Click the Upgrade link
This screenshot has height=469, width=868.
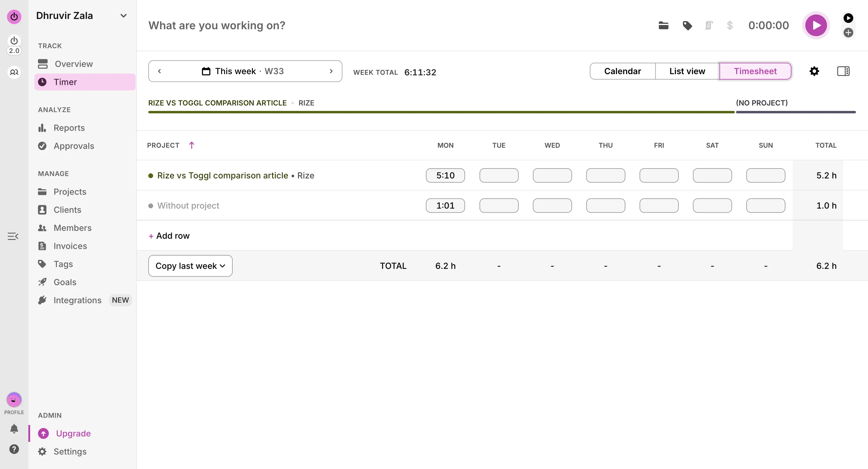[73, 433]
